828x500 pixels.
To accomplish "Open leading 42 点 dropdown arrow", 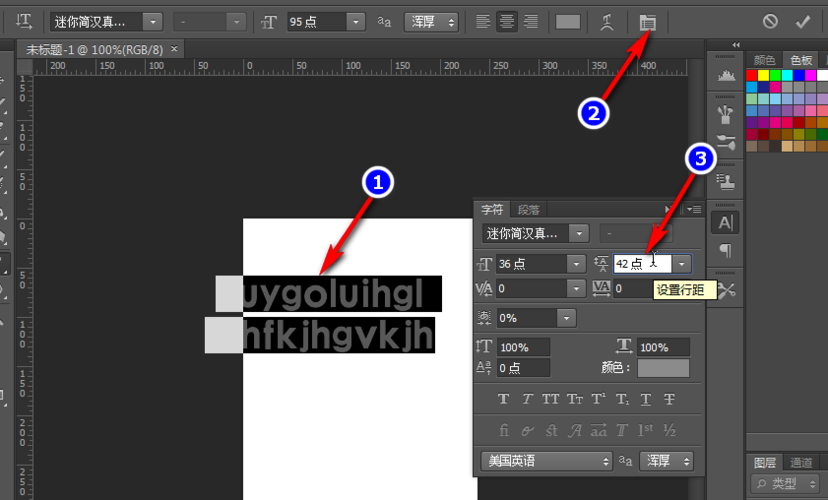I will (x=682, y=263).
